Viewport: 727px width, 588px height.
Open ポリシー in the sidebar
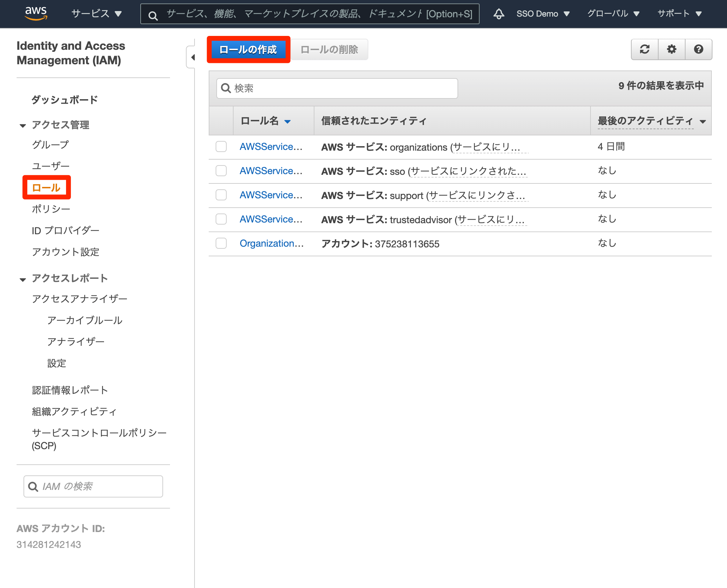(51, 209)
